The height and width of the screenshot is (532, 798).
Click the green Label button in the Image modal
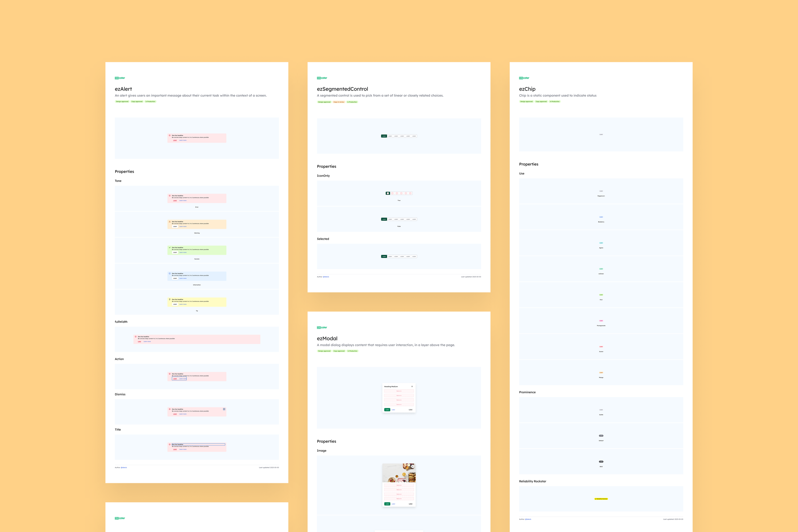[x=387, y=504]
